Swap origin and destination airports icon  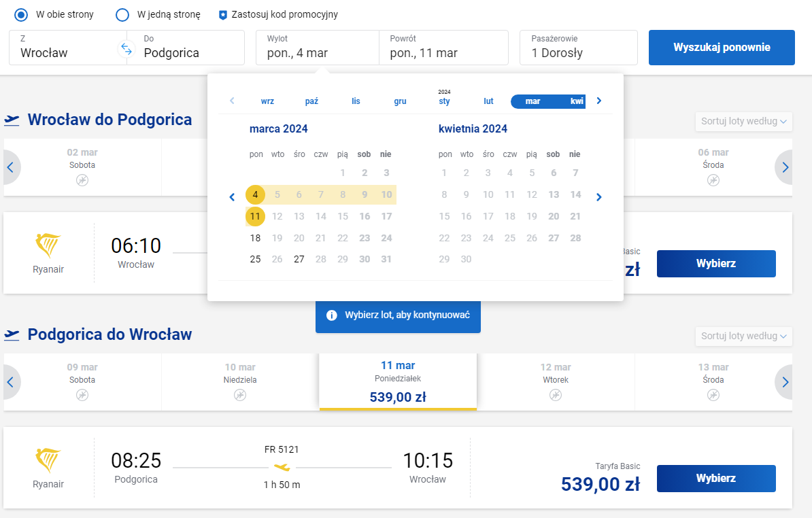tap(126, 49)
